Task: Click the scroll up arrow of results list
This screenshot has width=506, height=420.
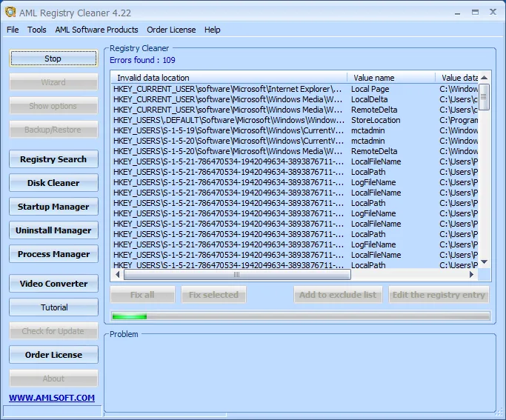Action: (484, 78)
